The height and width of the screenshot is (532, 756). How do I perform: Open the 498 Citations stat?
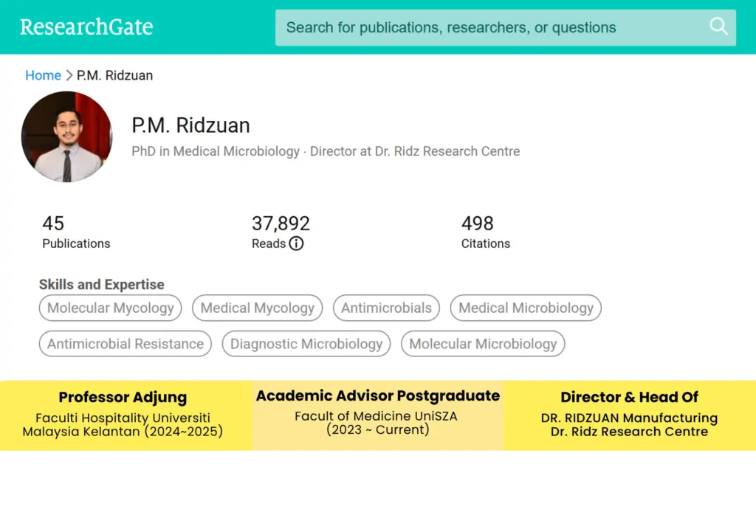coord(485,232)
